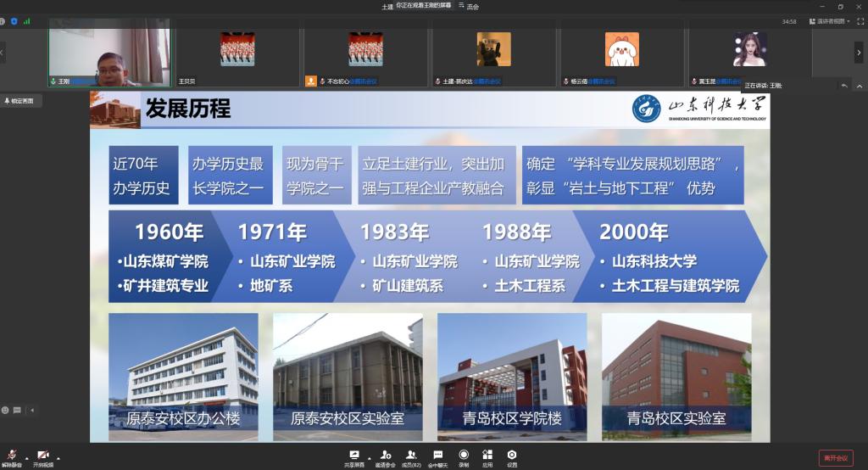Screen dimensions: 868x470
Task: Turn on camera (开启视频)
Action: coord(42,456)
